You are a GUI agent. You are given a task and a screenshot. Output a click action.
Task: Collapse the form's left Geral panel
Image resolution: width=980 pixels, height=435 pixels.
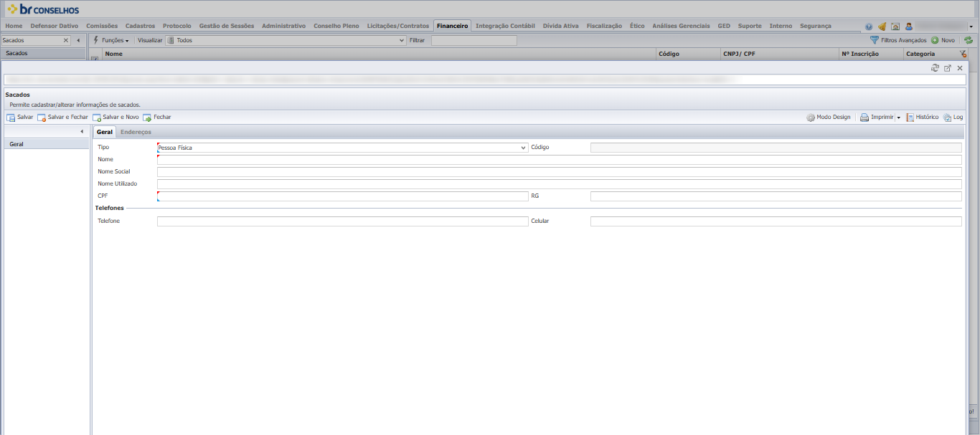click(x=82, y=131)
